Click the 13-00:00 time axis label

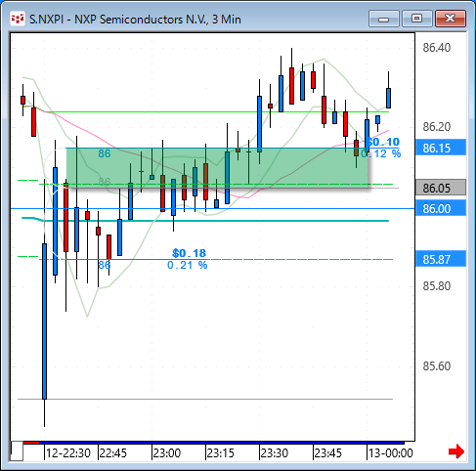click(391, 452)
